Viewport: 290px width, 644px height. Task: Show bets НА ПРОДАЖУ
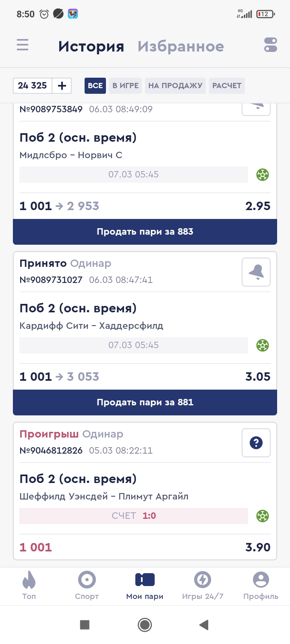(x=175, y=86)
